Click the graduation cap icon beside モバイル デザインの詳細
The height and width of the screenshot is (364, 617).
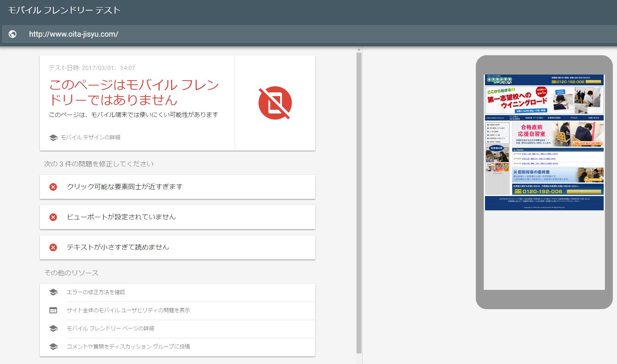[53, 138]
